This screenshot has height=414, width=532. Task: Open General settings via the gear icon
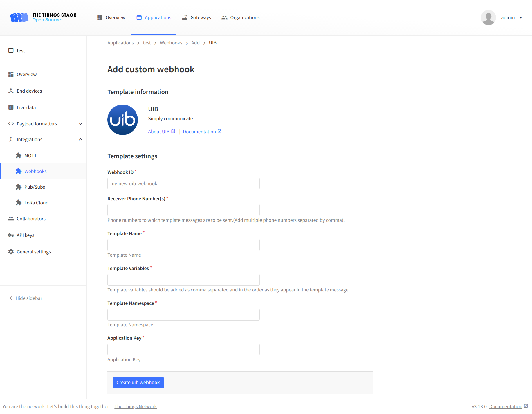[11, 252]
